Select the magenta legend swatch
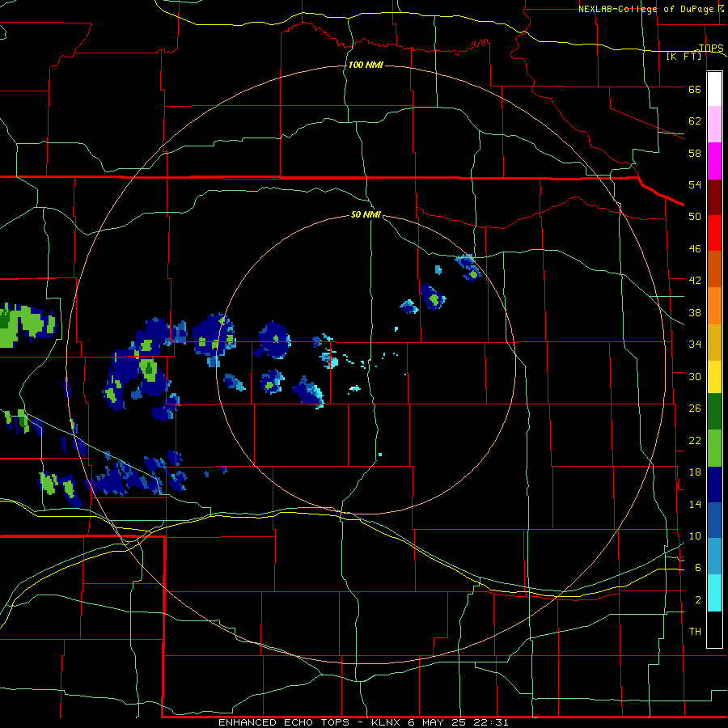This screenshot has width=728, height=728. click(714, 161)
